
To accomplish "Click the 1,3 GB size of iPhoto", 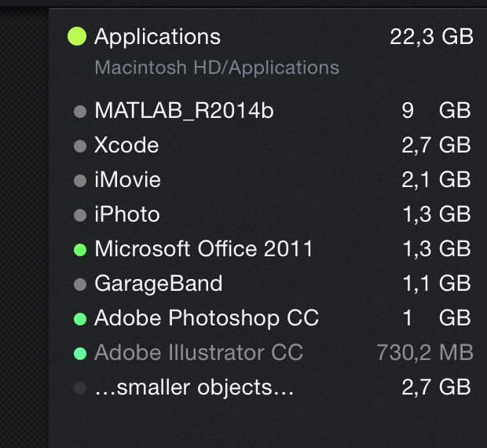I will (x=437, y=215).
